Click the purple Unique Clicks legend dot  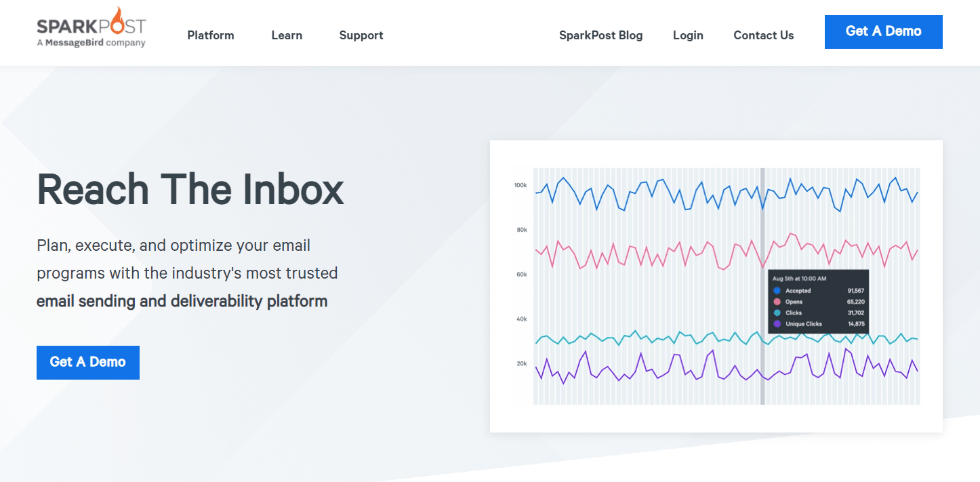[x=777, y=324]
